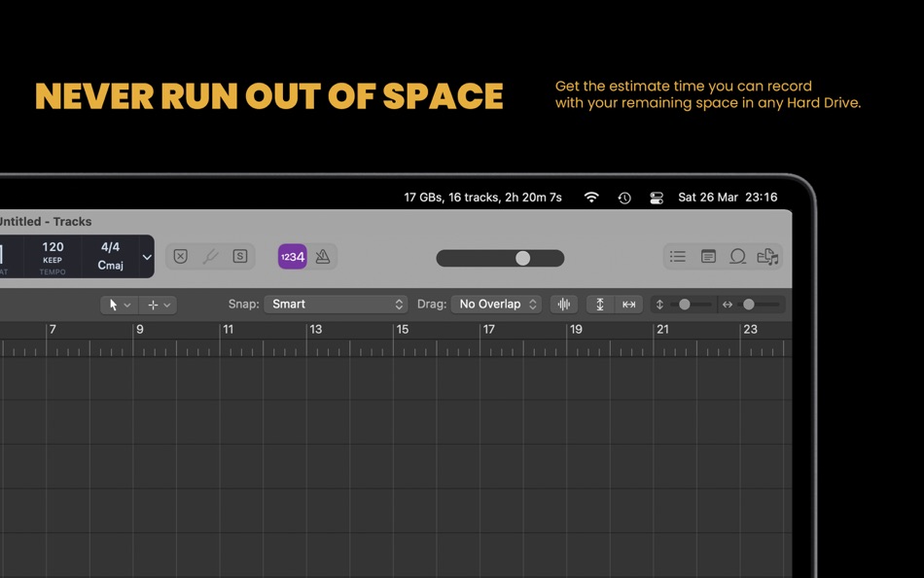Screen dimensions: 924x578
Task: Click the Untitled - Tracks window title
Action: tap(46, 222)
